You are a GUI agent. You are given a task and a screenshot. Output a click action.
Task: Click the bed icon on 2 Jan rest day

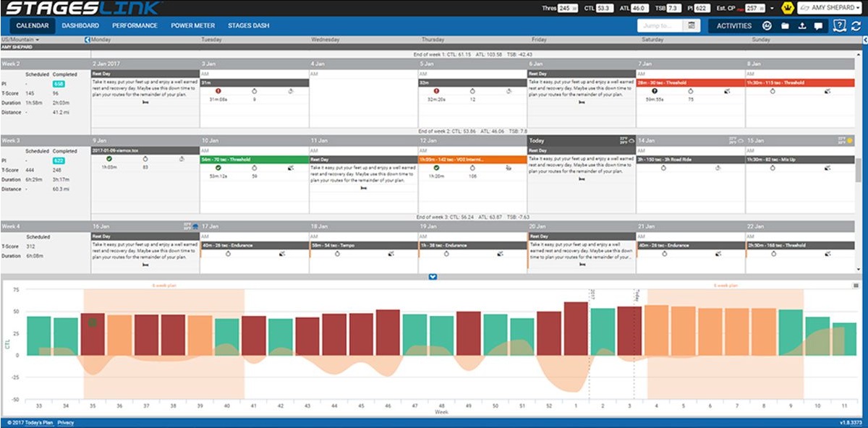[x=145, y=103]
